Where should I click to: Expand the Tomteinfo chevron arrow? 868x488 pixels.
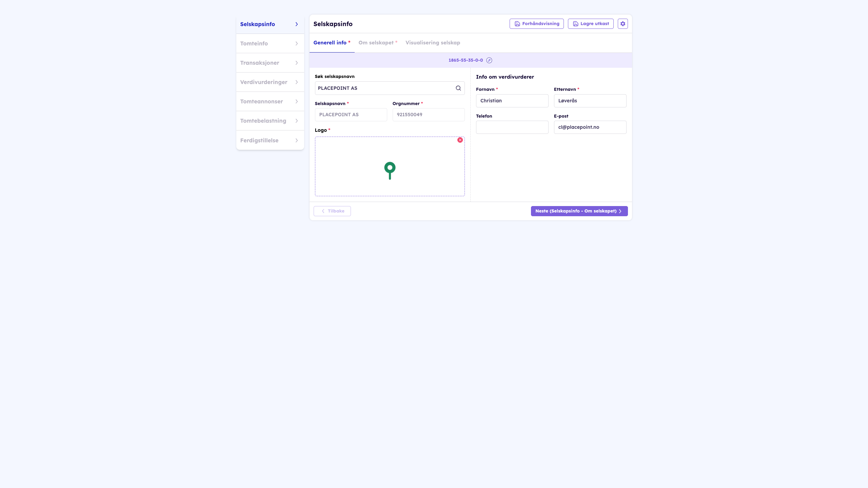point(297,43)
